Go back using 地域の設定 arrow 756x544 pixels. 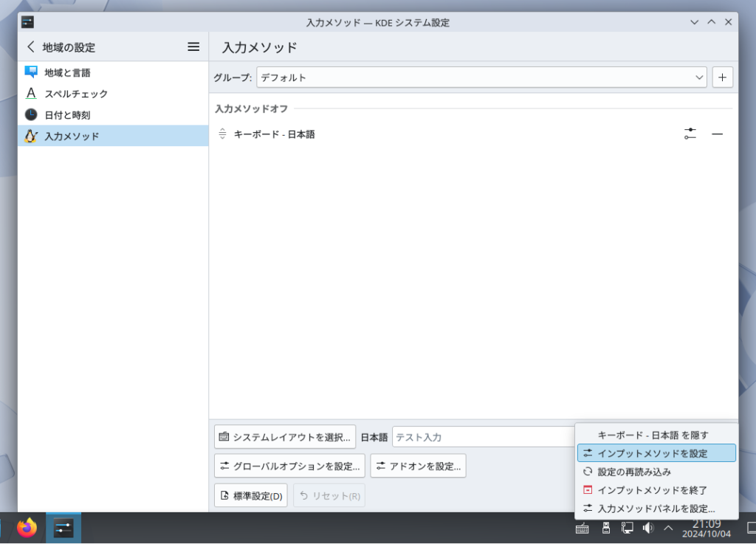[x=31, y=47]
